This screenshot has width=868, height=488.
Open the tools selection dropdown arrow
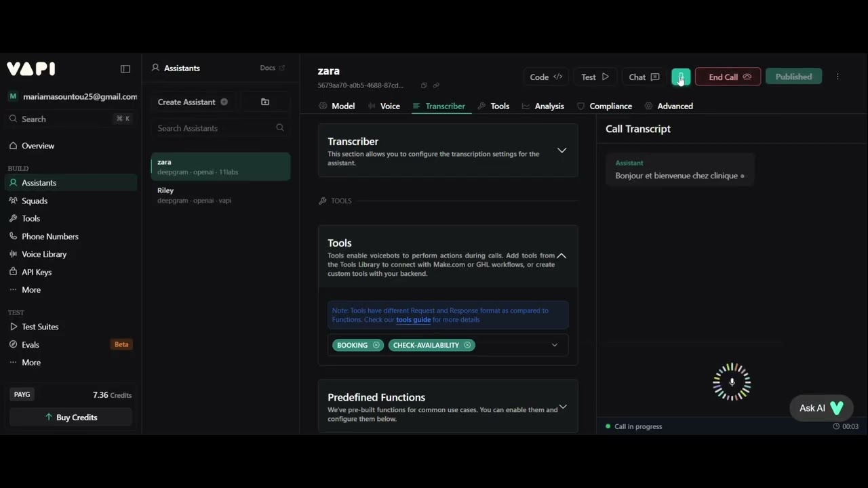(554, 345)
